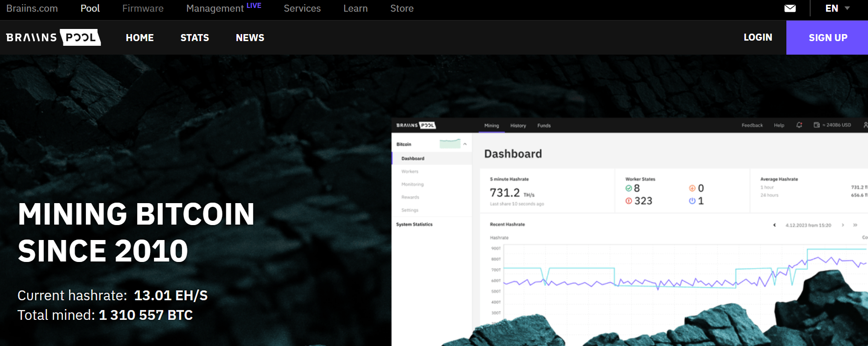Go to HOME in main navigation
Screen dimensions: 868x346
click(x=139, y=38)
